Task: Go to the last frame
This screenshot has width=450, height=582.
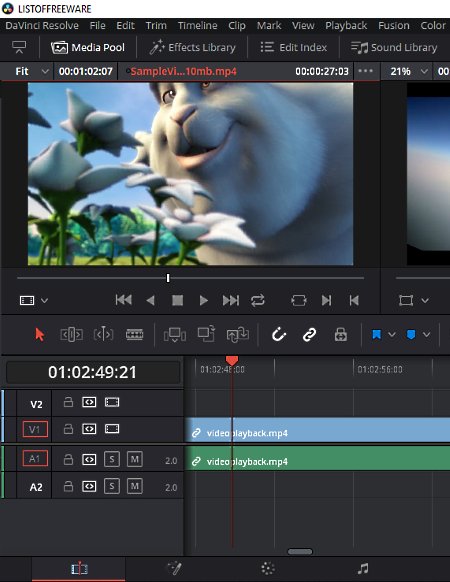Action: click(x=231, y=300)
